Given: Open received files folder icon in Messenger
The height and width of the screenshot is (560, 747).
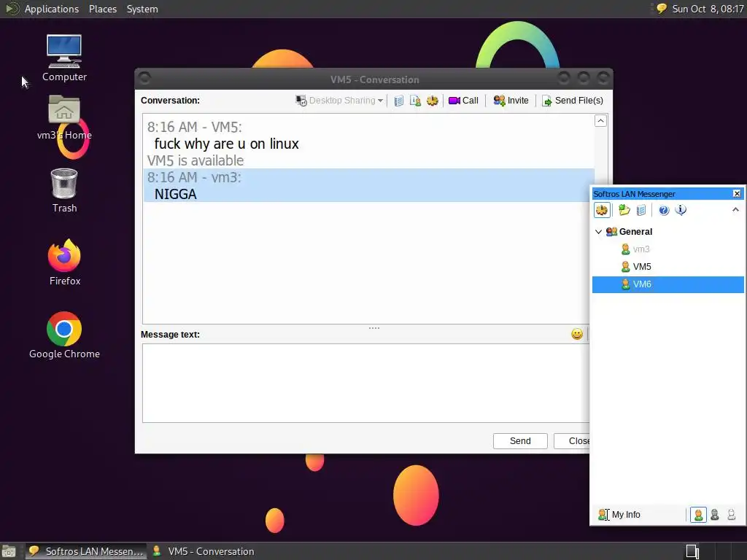Looking at the screenshot, I should tap(624, 210).
